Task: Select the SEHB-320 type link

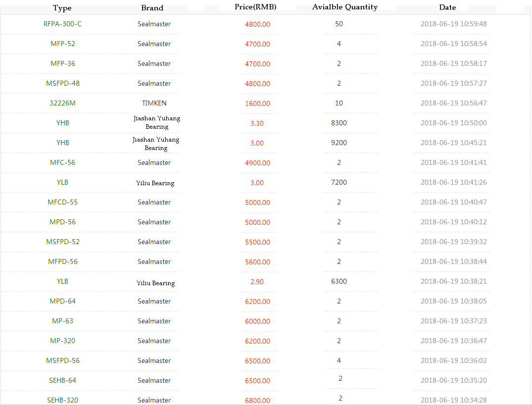Action: (63, 400)
